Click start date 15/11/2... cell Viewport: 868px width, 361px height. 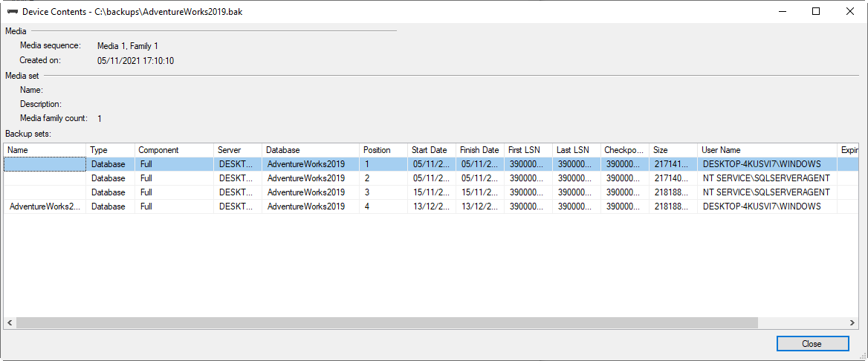(x=432, y=192)
